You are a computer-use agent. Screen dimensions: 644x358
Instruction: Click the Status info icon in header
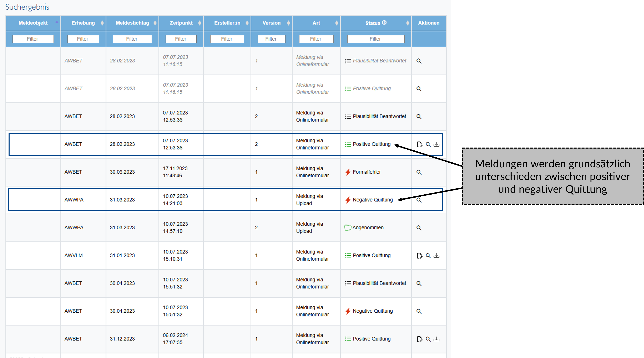[x=384, y=22]
